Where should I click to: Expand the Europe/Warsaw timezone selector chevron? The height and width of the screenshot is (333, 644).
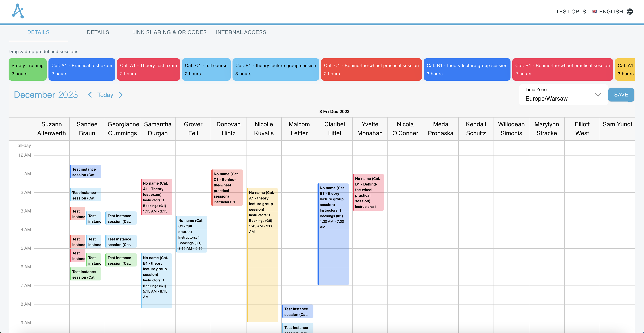(x=598, y=95)
